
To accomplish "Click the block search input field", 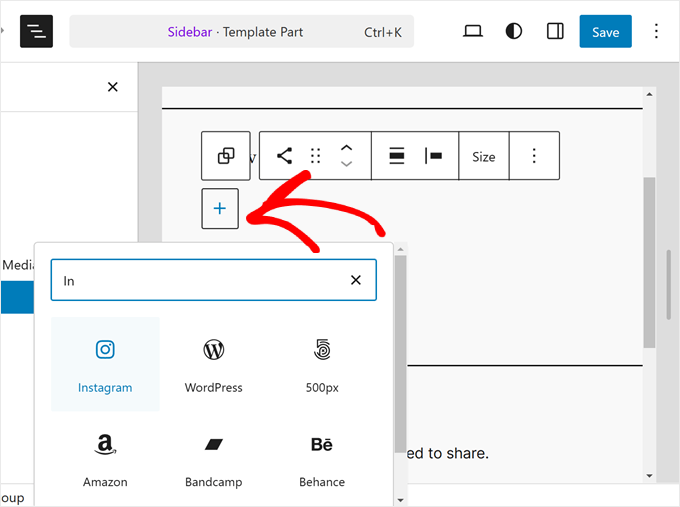I will click(200, 281).
